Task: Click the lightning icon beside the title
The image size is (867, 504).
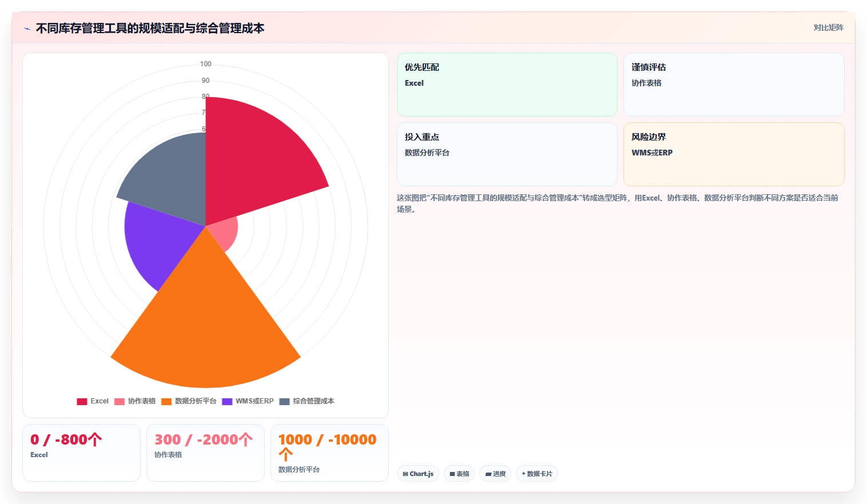Action: coord(27,29)
